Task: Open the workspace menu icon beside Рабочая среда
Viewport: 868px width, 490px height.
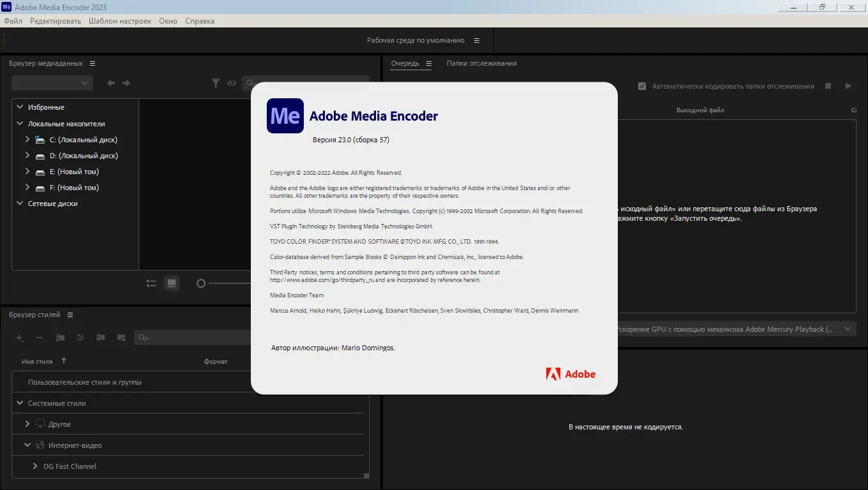Action: pos(477,40)
